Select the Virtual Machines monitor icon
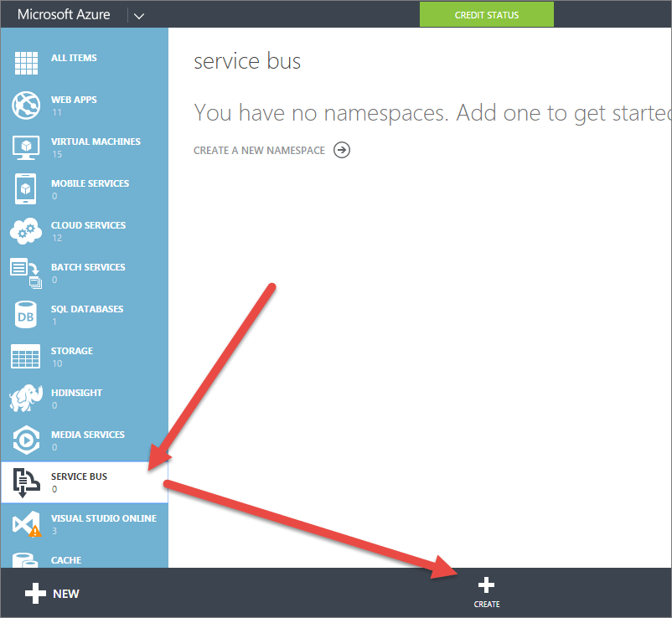The image size is (672, 618). 26,147
